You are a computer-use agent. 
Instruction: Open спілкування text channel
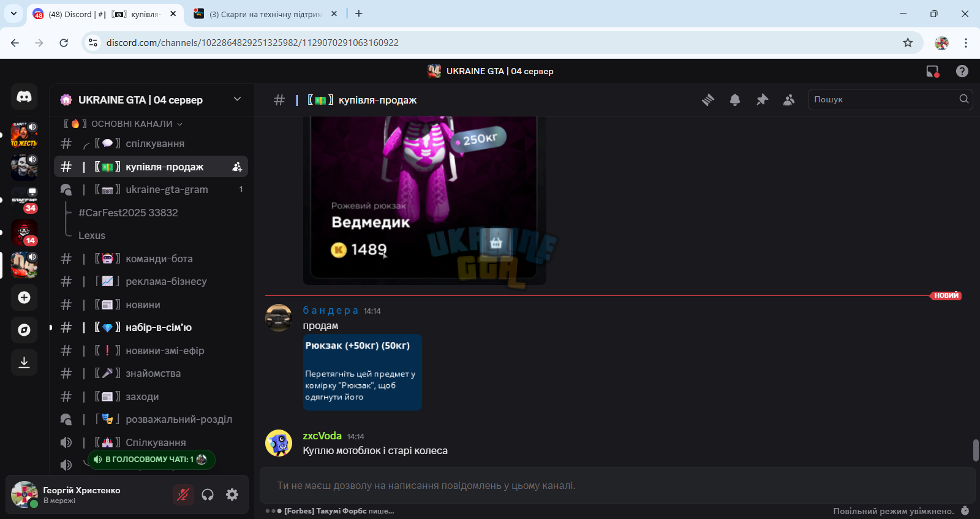pos(151,143)
